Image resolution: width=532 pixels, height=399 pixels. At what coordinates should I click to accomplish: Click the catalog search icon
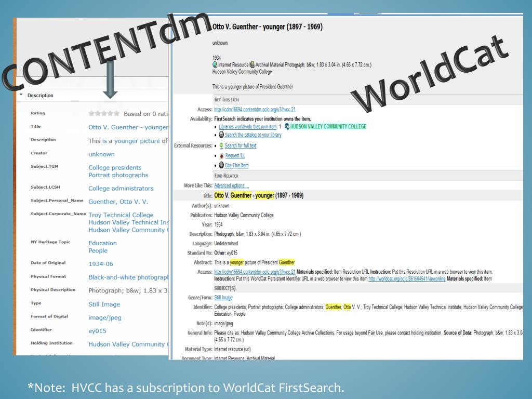point(221,135)
